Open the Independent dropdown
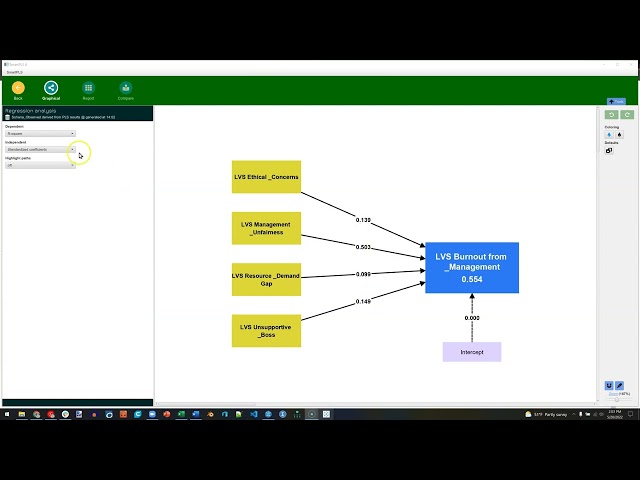The height and width of the screenshot is (480, 640). [x=40, y=149]
